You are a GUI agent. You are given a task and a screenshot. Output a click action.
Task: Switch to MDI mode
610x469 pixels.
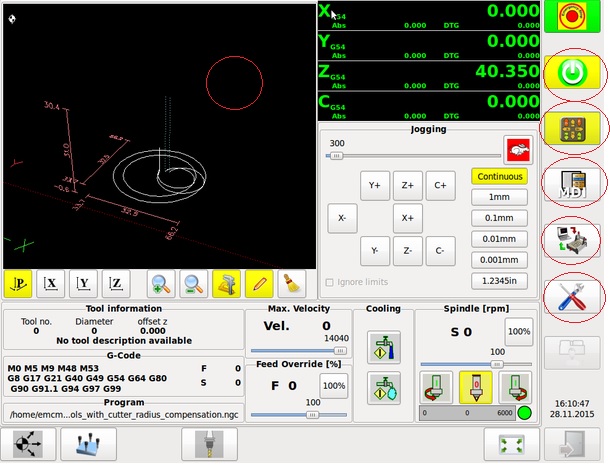[x=572, y=184]
